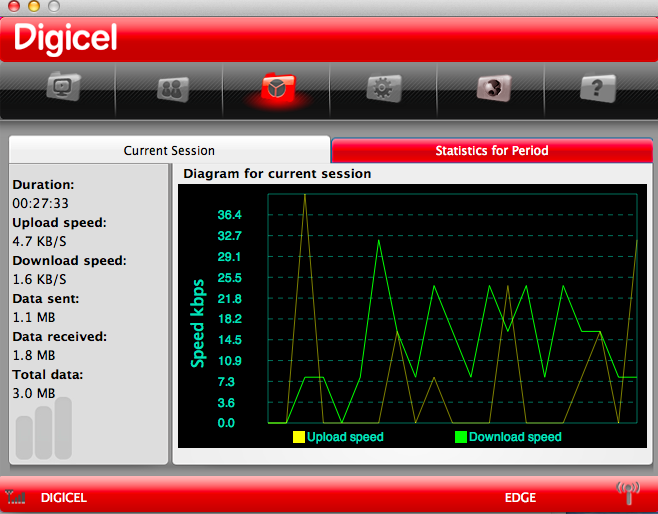The image size is (658, 514).
Task: Switch to Statistics for Period tab
Action: point(492,150)
